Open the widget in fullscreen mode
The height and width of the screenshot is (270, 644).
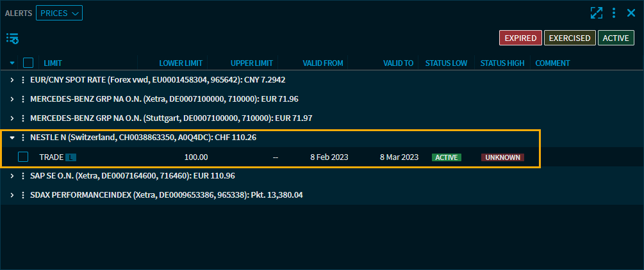596,13
